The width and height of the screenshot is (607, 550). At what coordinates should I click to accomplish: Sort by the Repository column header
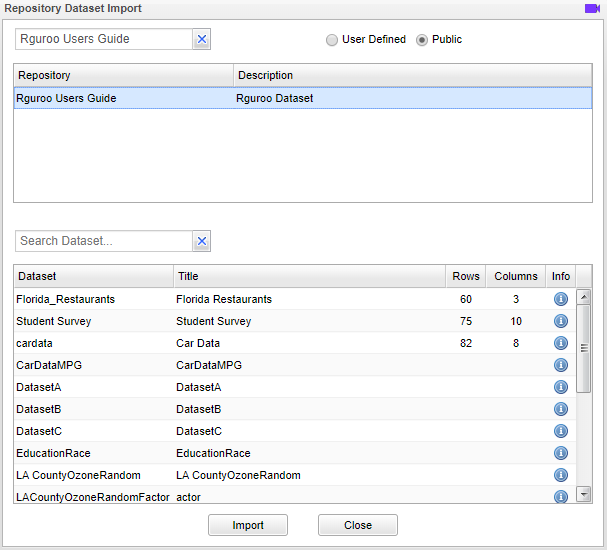[x=123, y=76]
